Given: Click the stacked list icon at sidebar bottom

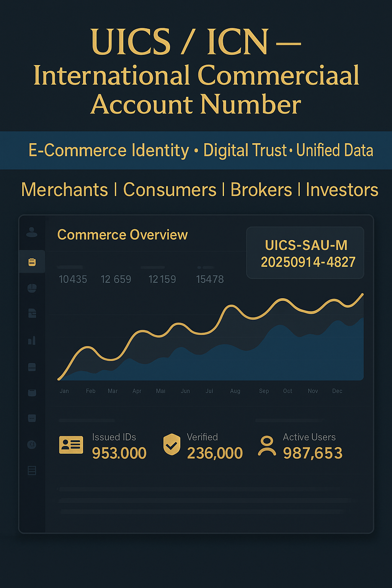Looking at the screenshot, I should 32,470.
